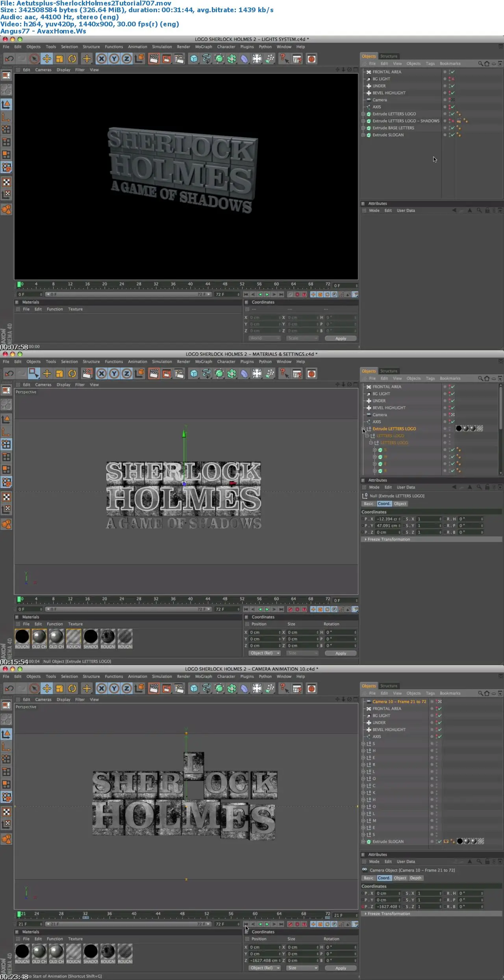The image size is (504, 980).
Task: Choose Scale tool in LIGHTS SYSTEM window toolbar
Action: click(x=59, y=59)
